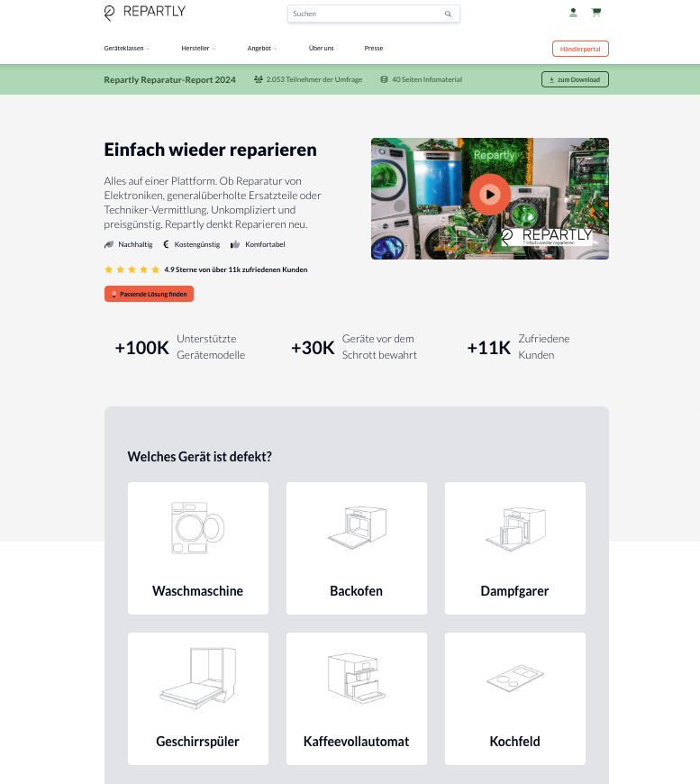The height and width of the screenshot is (784, 700).
Task: Expand the Geräteklassen dropdown menu
Action: [x=126, y=49]
